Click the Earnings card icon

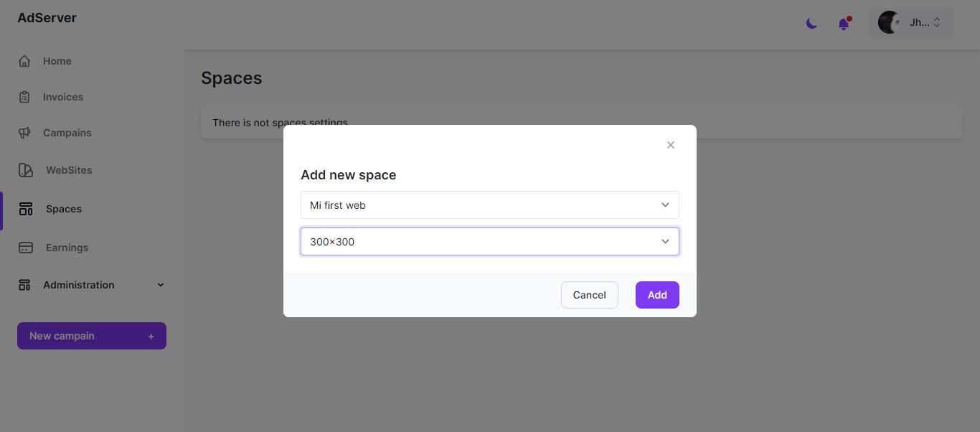(x=26, y=248)
